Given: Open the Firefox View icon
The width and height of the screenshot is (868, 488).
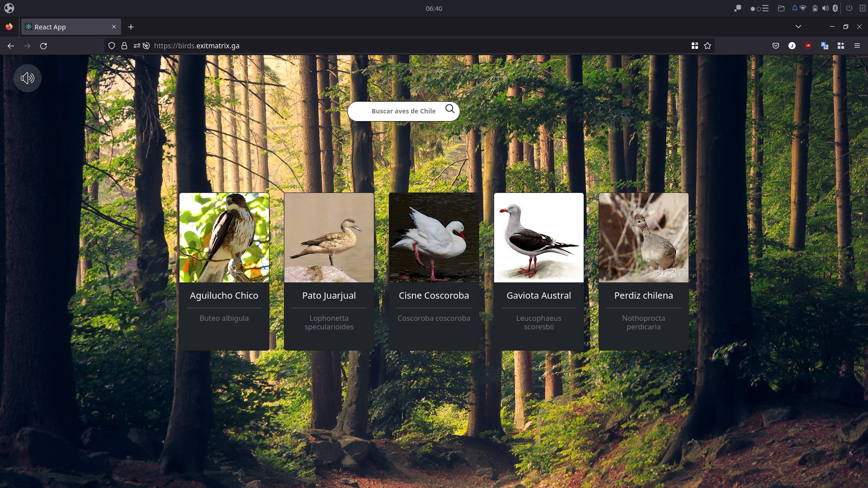Looking at the screenshot, I should [9, 27].
